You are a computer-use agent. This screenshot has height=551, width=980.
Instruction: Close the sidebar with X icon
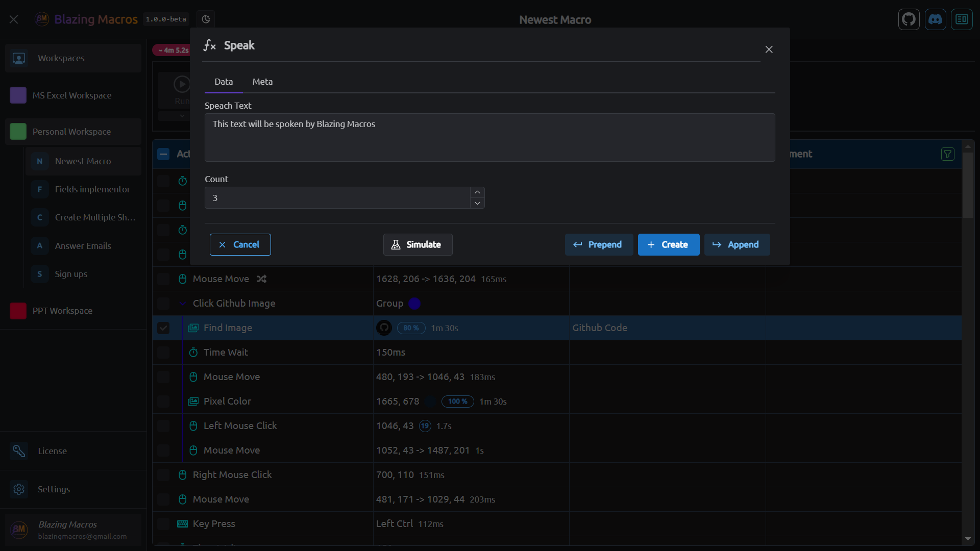[14, 19]
